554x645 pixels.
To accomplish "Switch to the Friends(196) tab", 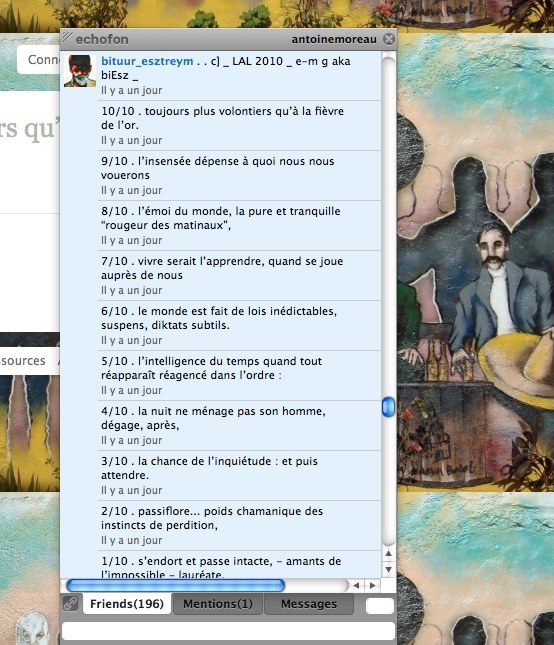I will click(127, 603).
